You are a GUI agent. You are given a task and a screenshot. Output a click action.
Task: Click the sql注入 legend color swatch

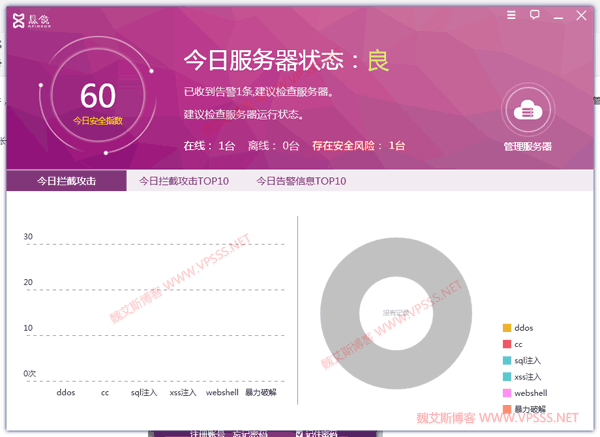507,361
